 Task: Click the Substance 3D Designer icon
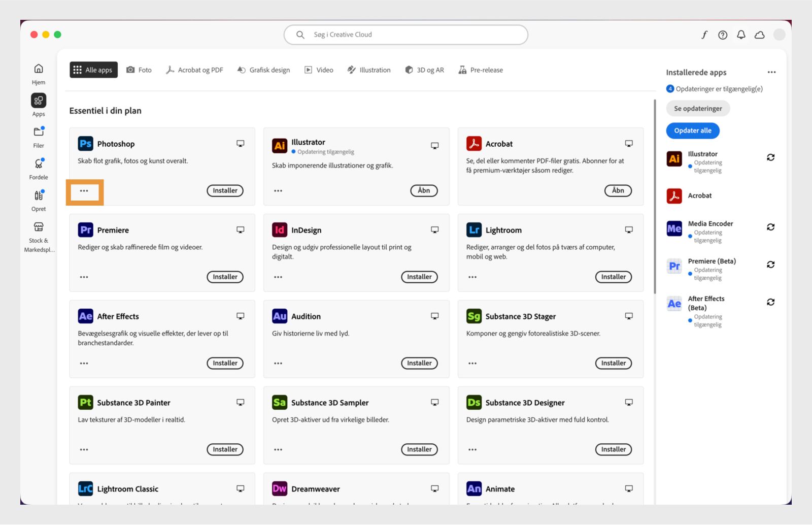[474, 403]
